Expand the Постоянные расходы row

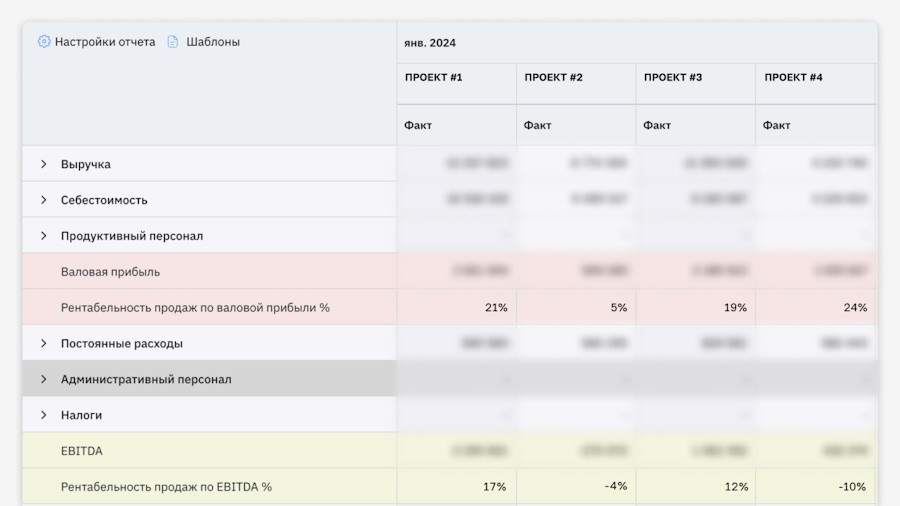pos(44,343)
